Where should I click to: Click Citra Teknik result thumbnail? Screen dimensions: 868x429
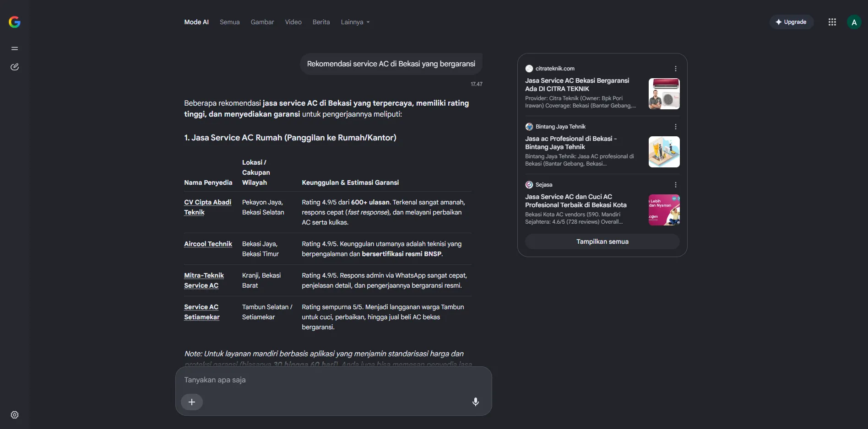click(x=664, y=94)
